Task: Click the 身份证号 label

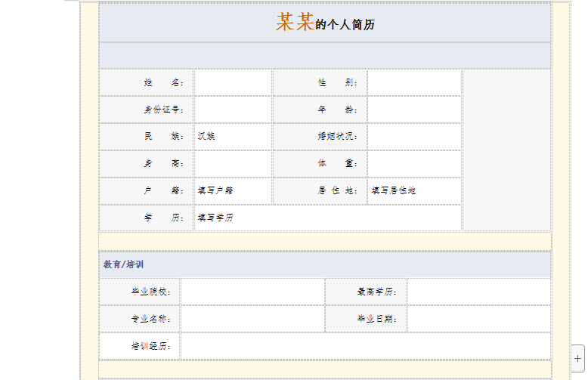Action: click(164, 110)
